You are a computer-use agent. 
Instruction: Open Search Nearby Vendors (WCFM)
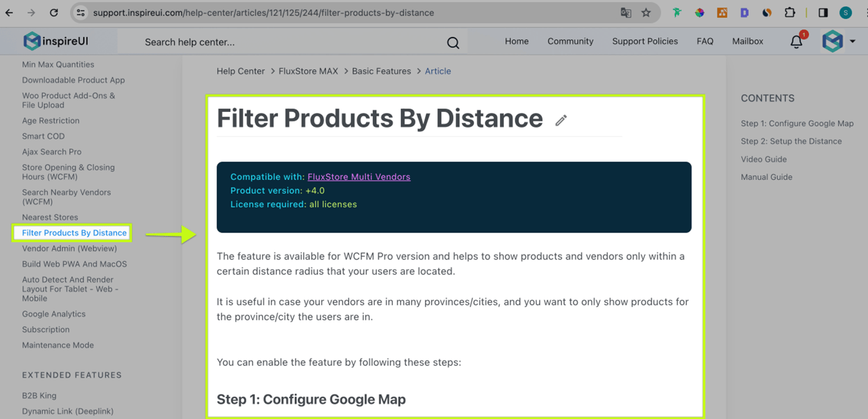tap(66, 197)
